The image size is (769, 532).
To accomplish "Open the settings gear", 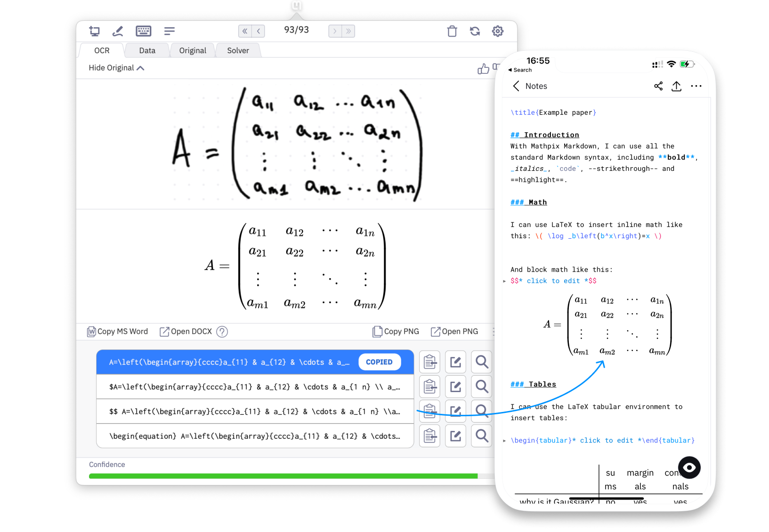I will [x=497, y=31].
